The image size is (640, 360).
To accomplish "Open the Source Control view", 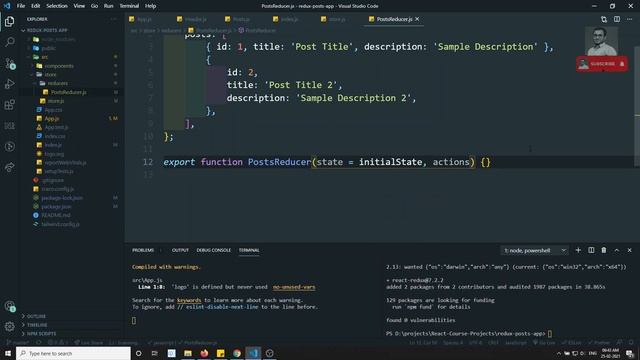I will click(x=9, y=63).
